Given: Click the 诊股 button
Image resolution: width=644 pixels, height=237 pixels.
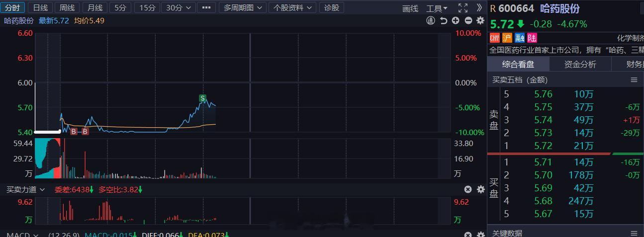Looking at the screenshot, I should 331,7.
